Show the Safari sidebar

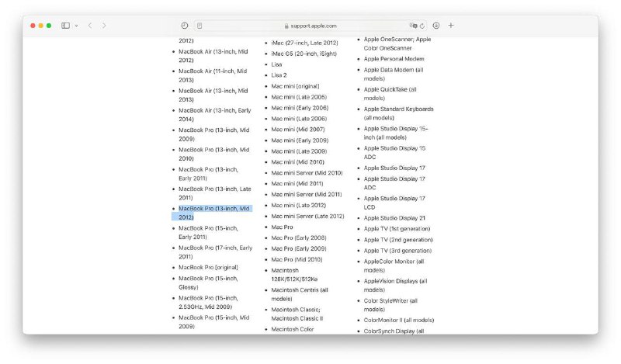click(x=65, y=26)
